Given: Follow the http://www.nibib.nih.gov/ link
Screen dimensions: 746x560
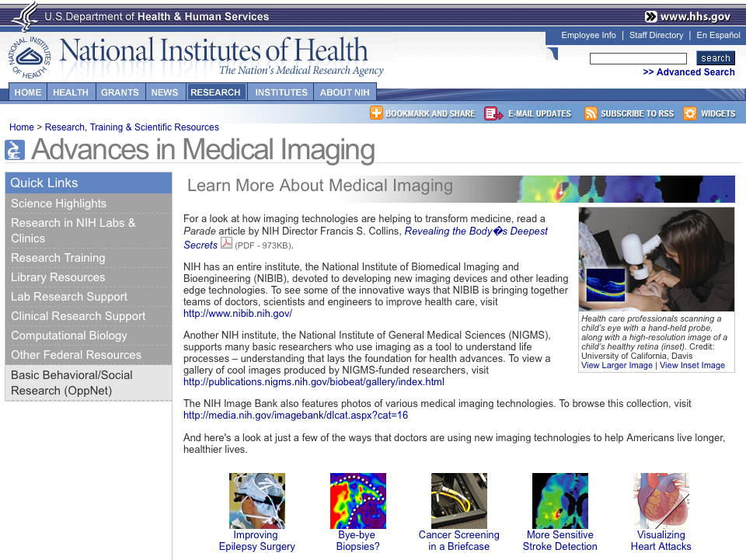Looking at the screenshot, I should (238, 313).
